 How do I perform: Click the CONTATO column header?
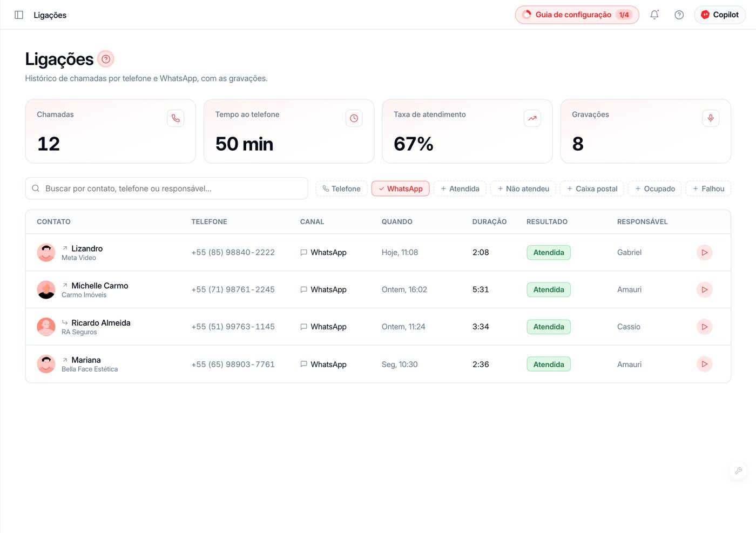(x=53, y=222)
